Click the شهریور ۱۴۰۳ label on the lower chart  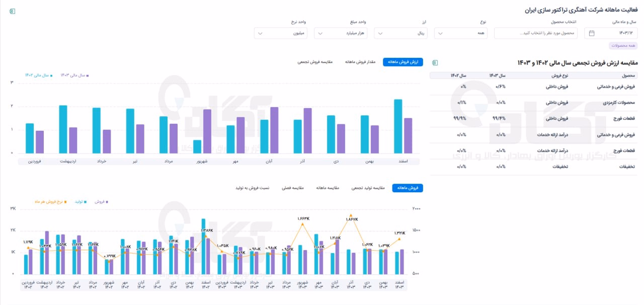click(x=302, y=285)
